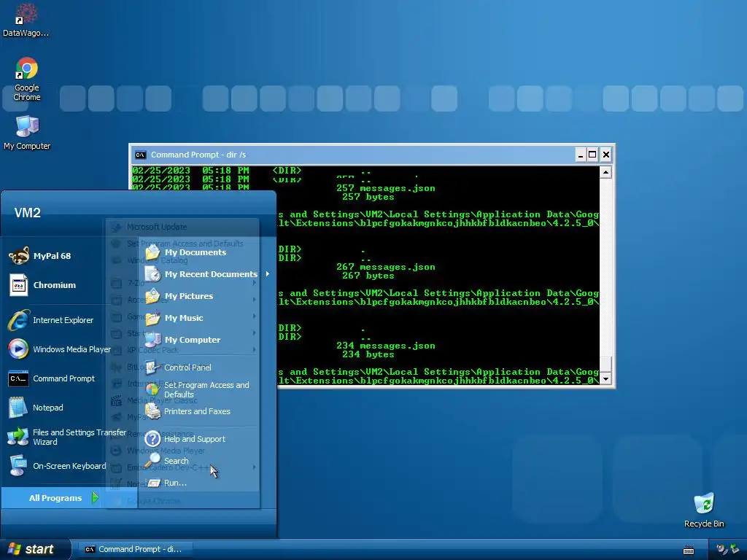Open Set Program Access and Defaults
Screen dimensions: 747x560
pos(197,389)
